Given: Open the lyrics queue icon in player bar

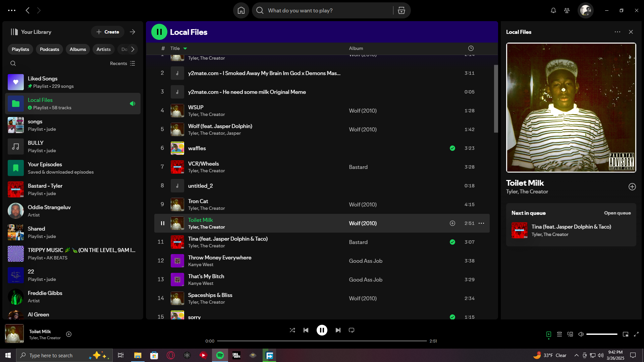Looking at the screenshot, I should (x=559, y=334).
